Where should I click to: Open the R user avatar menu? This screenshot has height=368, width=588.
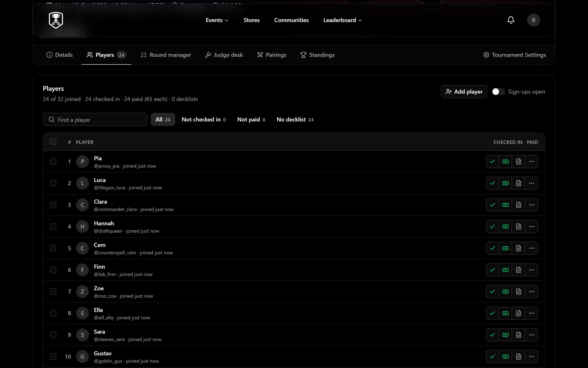click(533, 20)
